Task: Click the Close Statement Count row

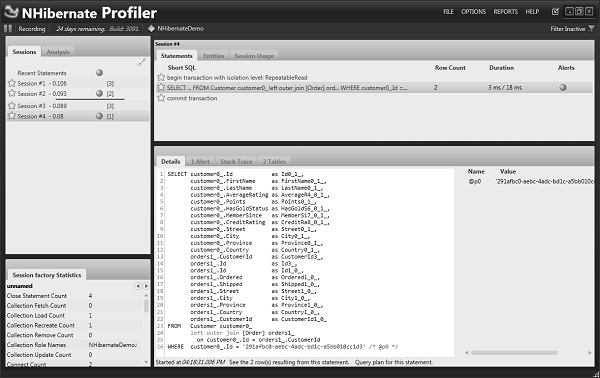Action: pos(75,295)
